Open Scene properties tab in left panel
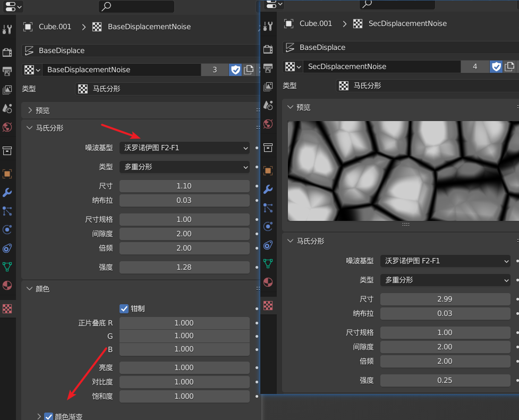This screenshot has height=420, width=519. pyautogui.click(x=7, y=108)
